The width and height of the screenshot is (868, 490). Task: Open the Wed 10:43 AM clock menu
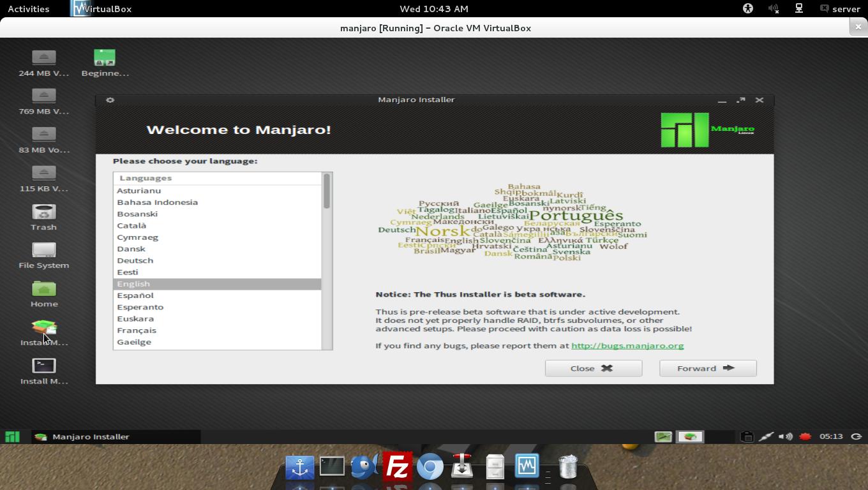434,8
